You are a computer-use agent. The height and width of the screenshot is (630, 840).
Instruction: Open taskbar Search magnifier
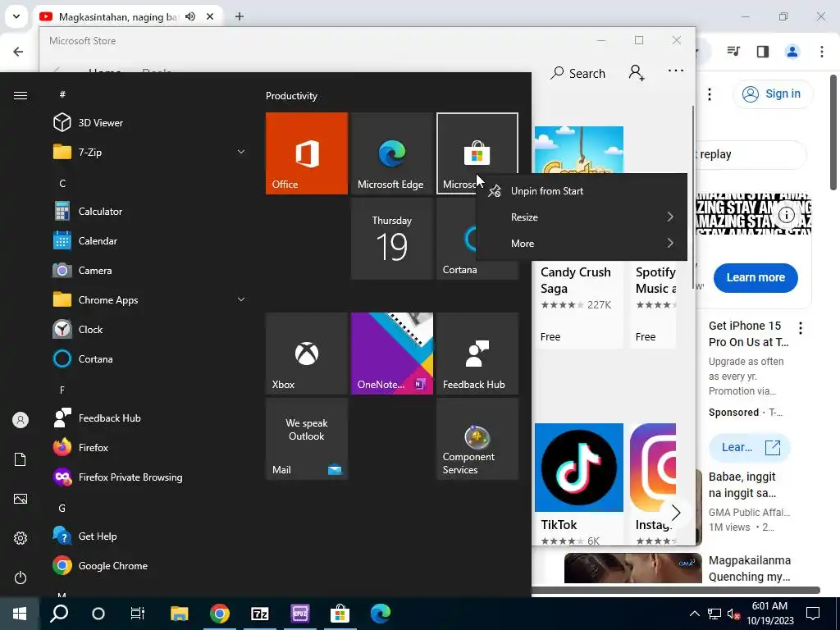59,614
